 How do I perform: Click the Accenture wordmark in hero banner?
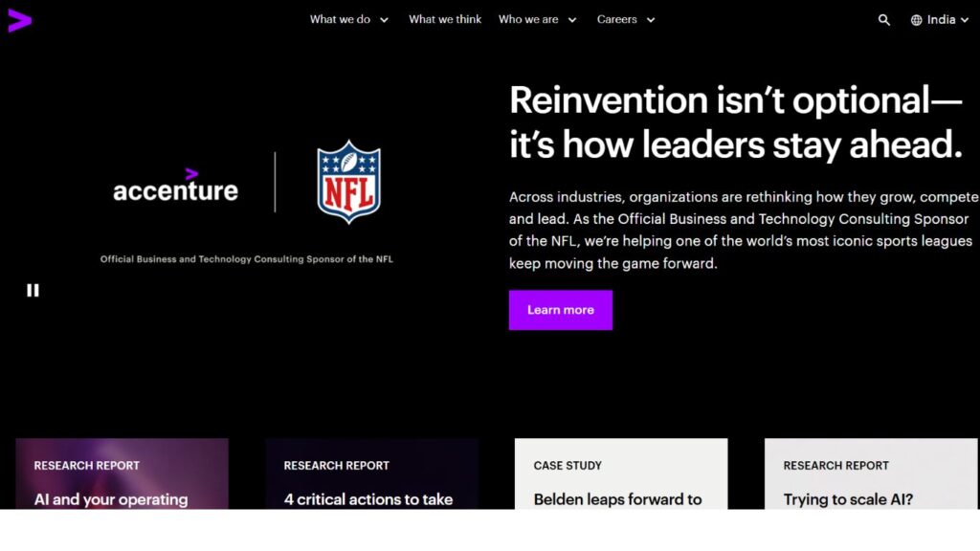click(176, 186)
